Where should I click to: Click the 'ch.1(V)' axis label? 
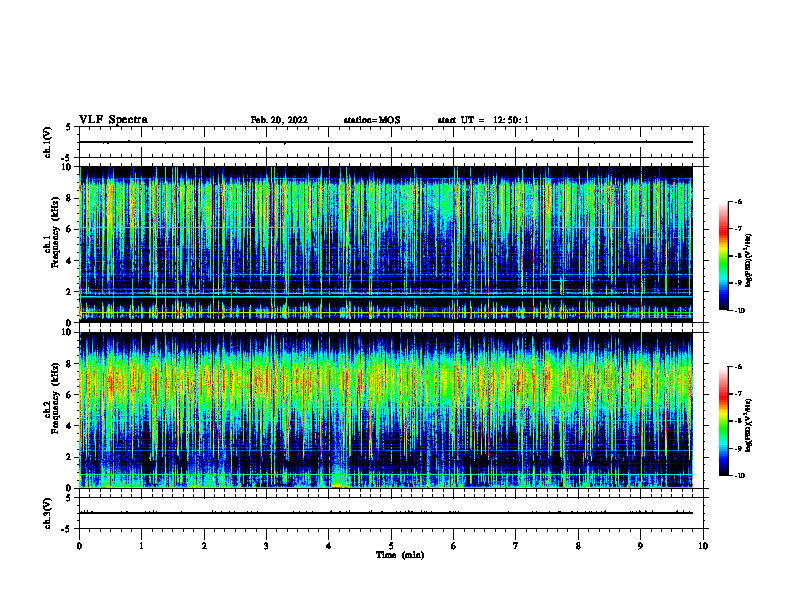click(x=47, y=142)
